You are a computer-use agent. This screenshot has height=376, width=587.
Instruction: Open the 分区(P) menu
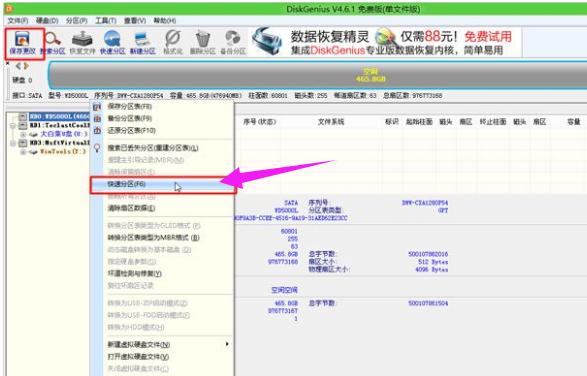tap(76, 20)
